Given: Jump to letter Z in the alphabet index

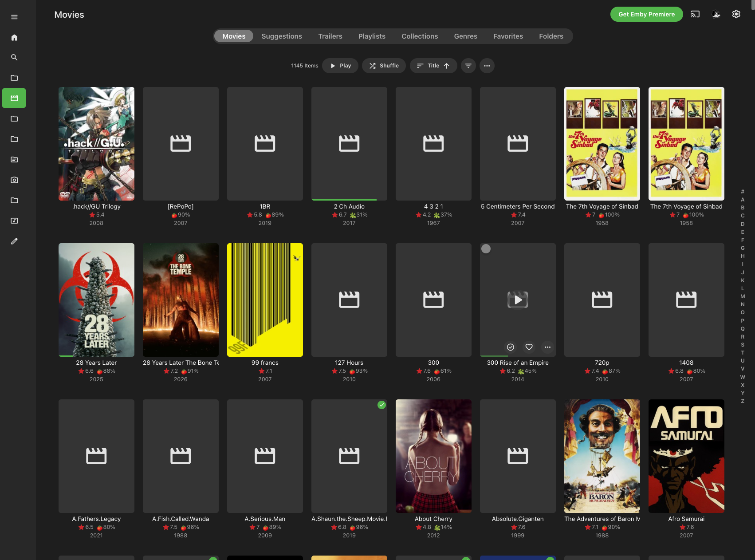Looking at the screenshot, I should [x=743, y=401].
